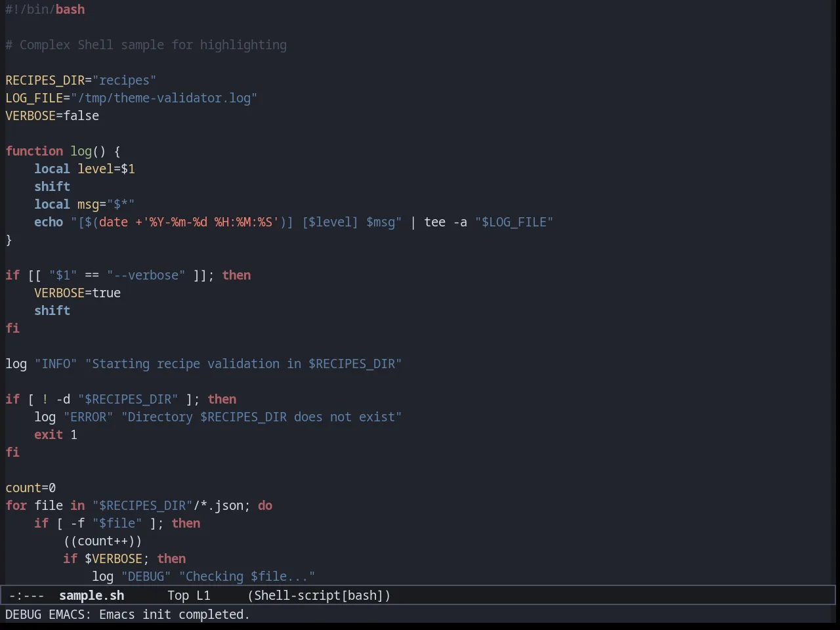Click the ((count++)) expression
The image size is (840, 630).
[102, 541]
